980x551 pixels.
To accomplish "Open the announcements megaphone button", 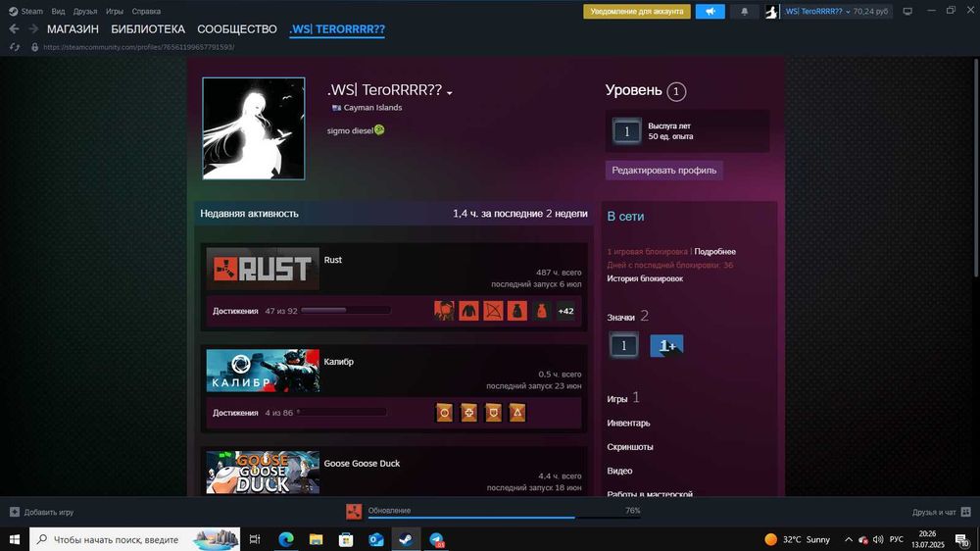I will click(x=710, y=11).
